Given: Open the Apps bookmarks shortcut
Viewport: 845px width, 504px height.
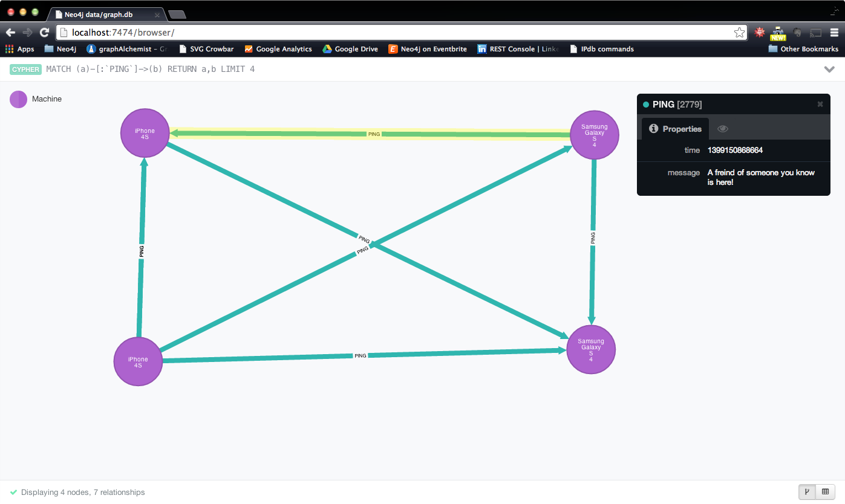Looking at the screenshot, I should (x=20, y=49).
